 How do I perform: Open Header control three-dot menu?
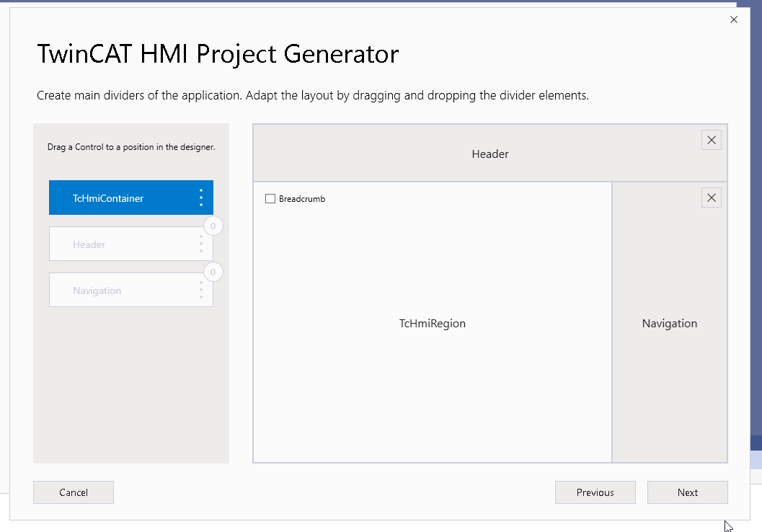(x=200, y=244)
